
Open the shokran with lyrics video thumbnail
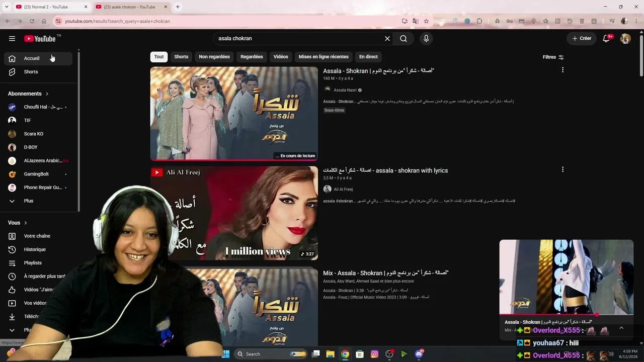tap(234, 213)
